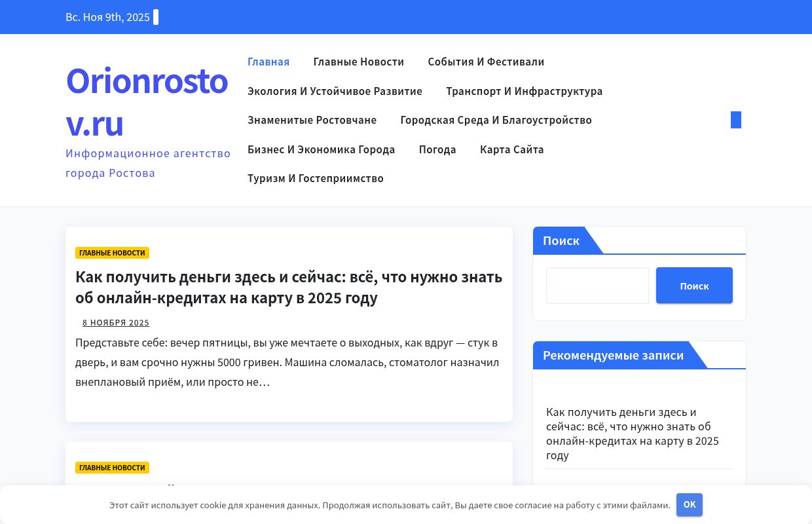Click the ГЛАВНЫЕ НОВОСТИ category badge on first article
Viewport: 812px width, 524px height.
[112, 253]
